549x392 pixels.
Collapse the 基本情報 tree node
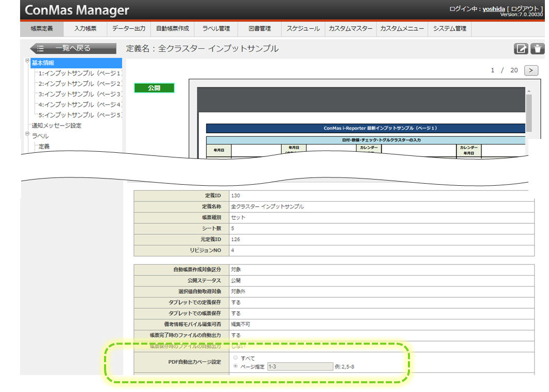(27, 61)
